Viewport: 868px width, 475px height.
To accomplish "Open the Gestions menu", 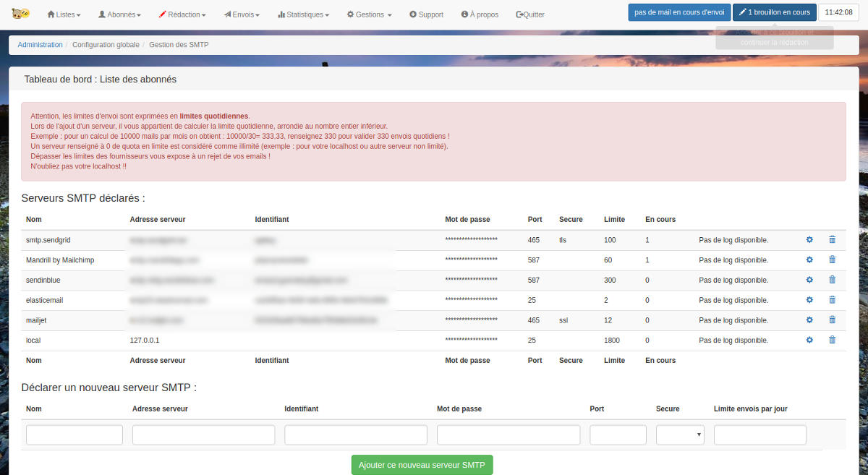I will pyautogui.click(x=369, y=14).
